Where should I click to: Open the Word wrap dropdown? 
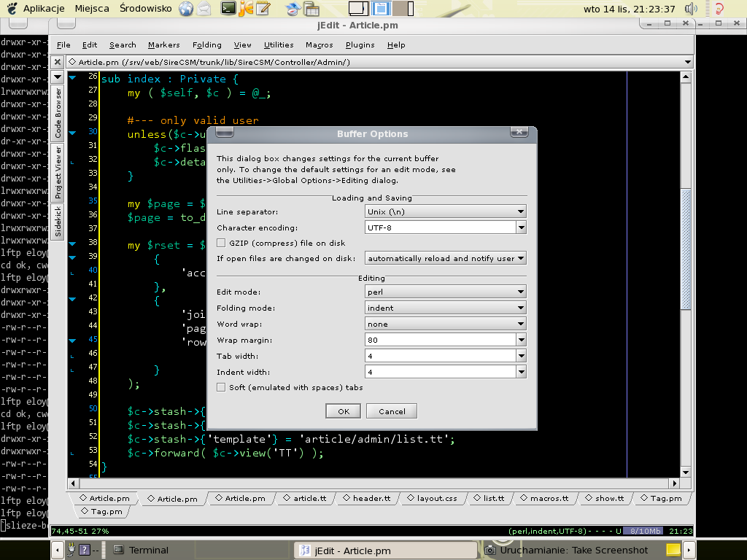coord(446,324)
